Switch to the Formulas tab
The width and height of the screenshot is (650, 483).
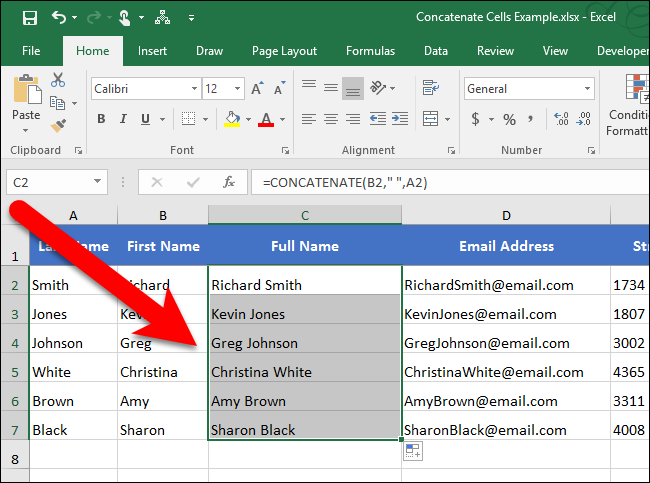[370, 51]
